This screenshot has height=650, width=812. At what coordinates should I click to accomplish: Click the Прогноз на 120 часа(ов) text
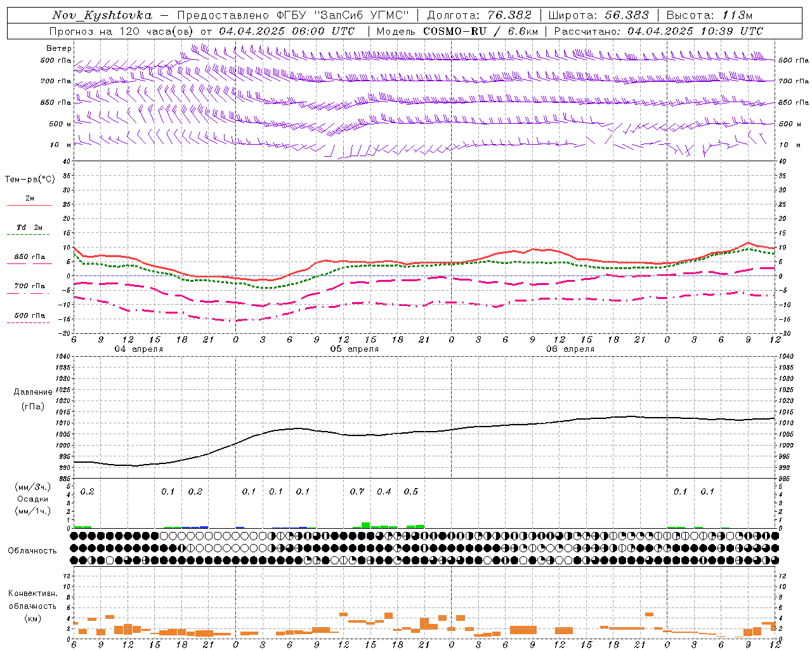point(122,31)
